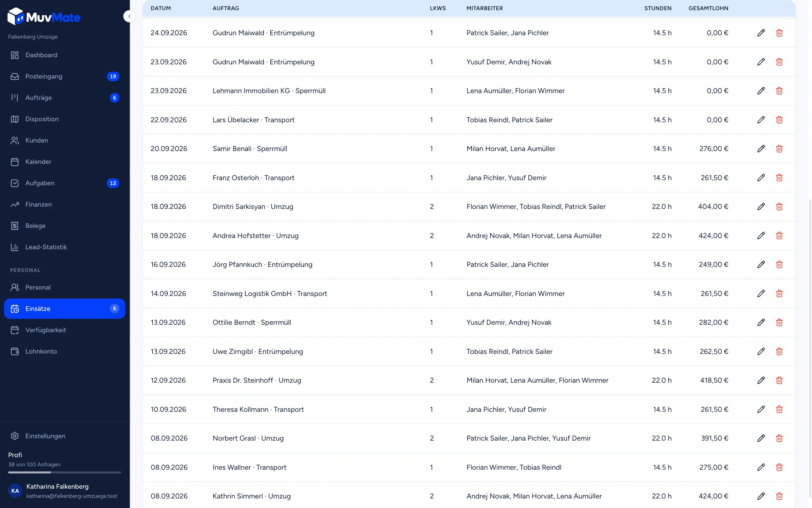Click the Lead-Statistik bar chart icon
The image size is (812, 508).
click(x=15, y=247)
